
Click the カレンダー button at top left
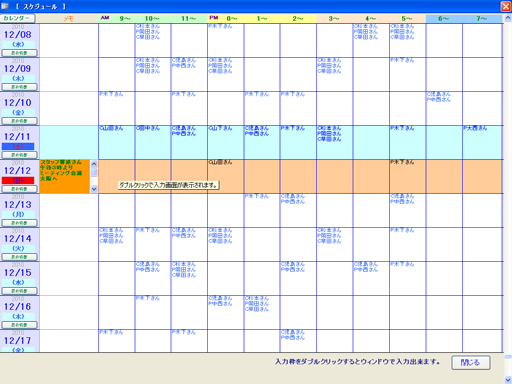coord(18,18)
